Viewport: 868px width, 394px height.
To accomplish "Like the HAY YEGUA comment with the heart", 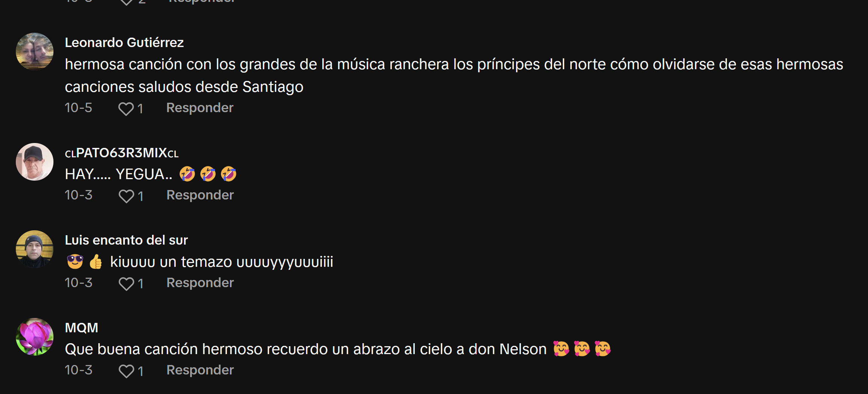I will tap(126, 196).
